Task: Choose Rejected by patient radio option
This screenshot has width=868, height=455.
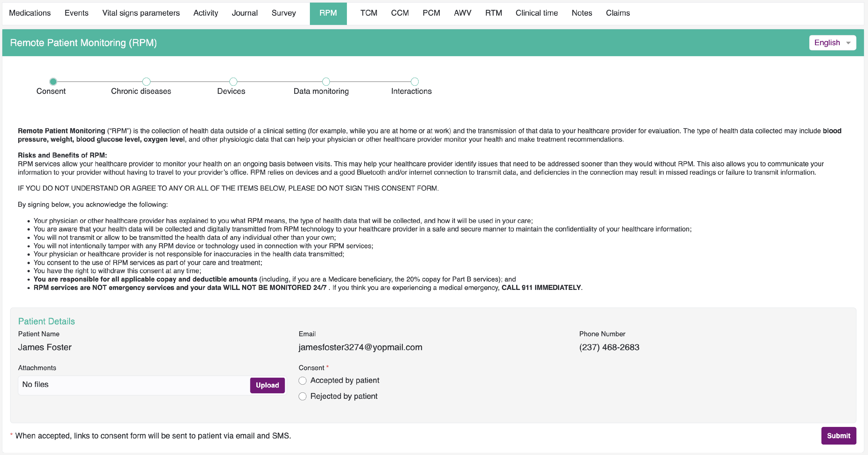Action: click(x=303, y=396)
